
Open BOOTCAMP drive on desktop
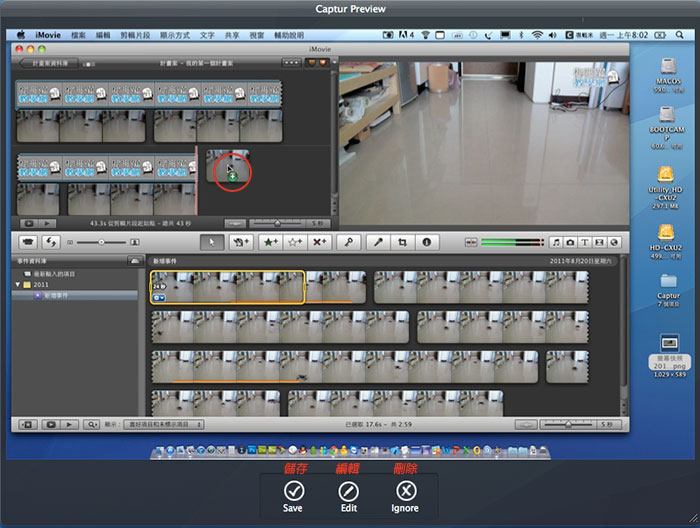[x=667, y=128]
